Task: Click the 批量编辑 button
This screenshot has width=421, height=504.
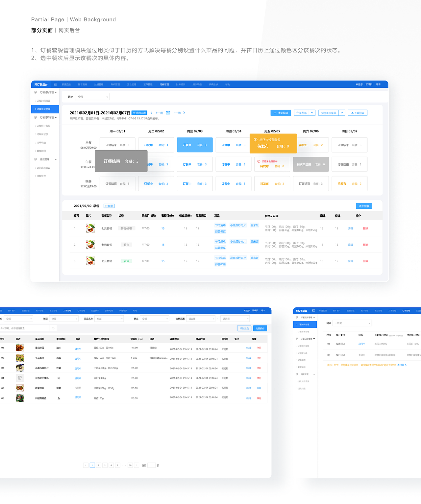Action: (x=281, y=113)
